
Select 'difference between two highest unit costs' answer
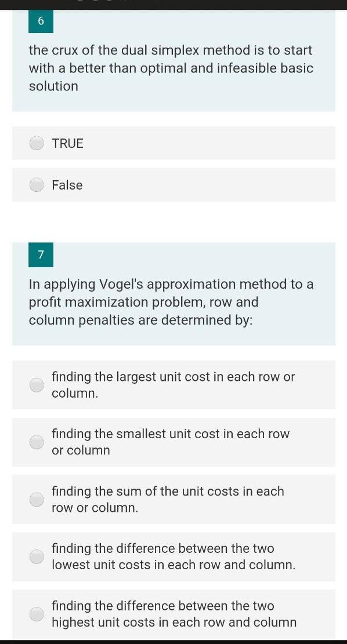point(37,613)
